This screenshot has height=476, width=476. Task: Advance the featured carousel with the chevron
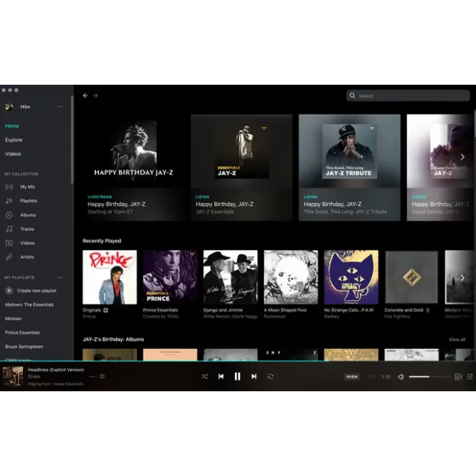(x=463, y=157)
